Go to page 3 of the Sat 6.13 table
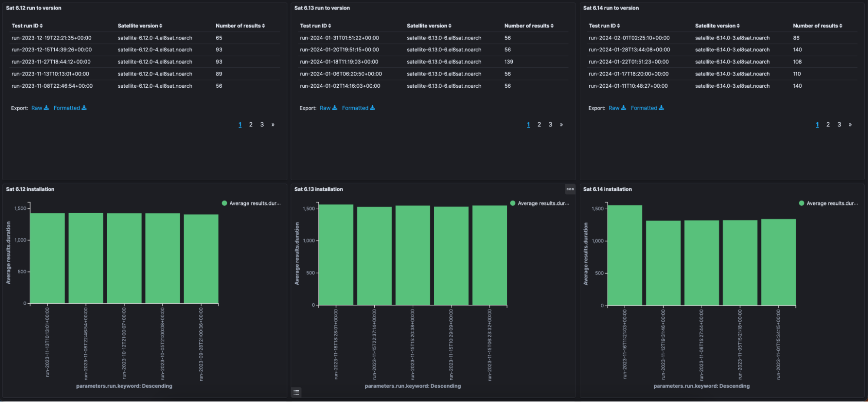 pos(551,124)
